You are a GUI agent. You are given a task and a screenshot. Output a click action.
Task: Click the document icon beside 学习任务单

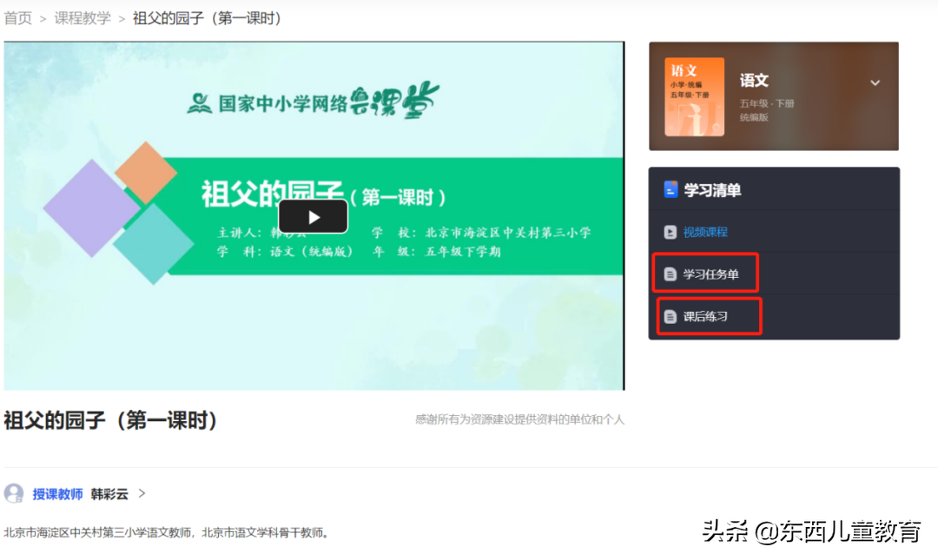pos(669,273)
